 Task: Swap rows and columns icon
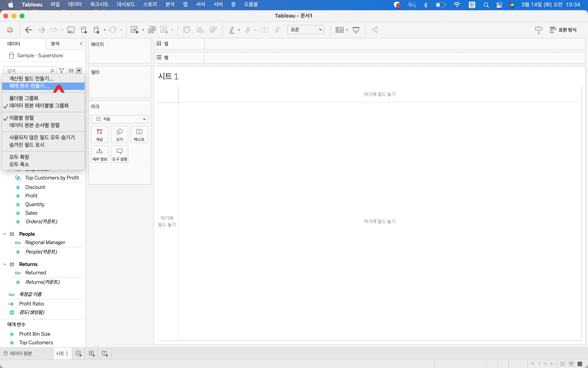click(187, 30)
